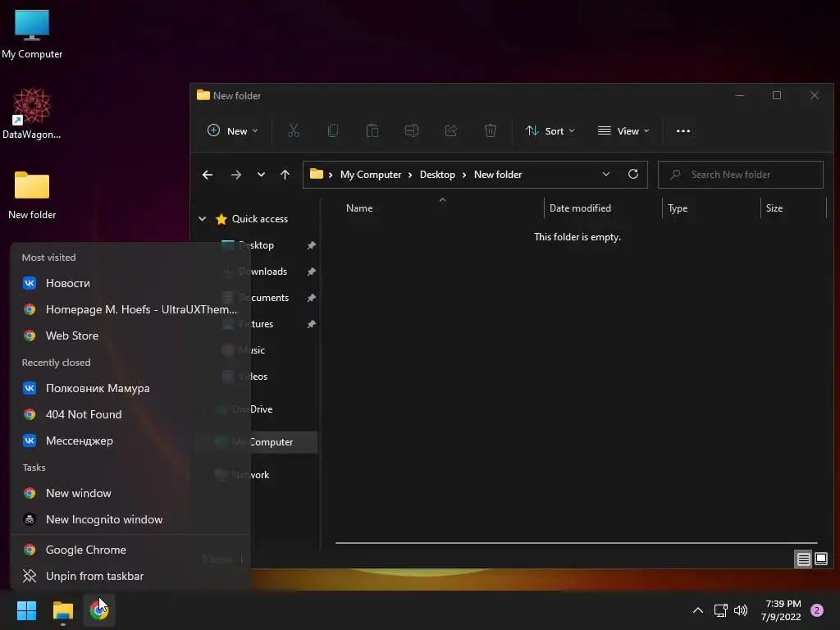Expand chevron after My Computer breadcrumb
840x630 pixels.
(x=410, y=175)
